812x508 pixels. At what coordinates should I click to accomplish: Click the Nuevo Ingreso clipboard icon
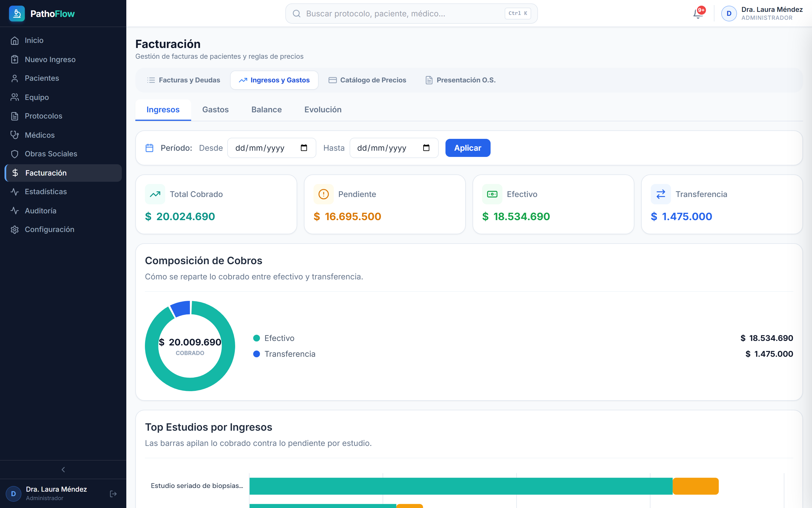[14, 60]
